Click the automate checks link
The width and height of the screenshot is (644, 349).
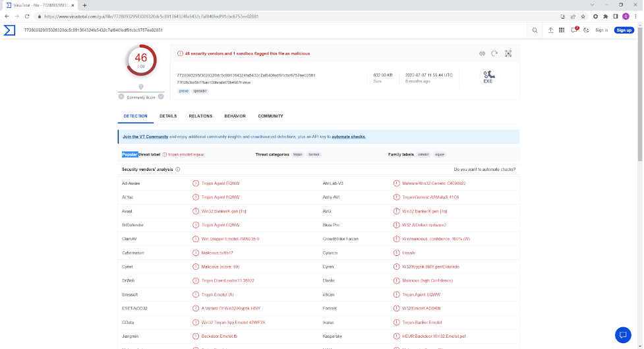click(x=349, y=137)
